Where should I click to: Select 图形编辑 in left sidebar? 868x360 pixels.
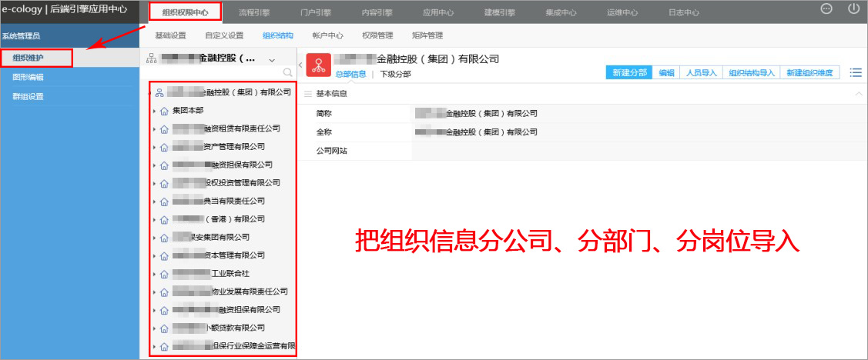click(x=28, y=78)
